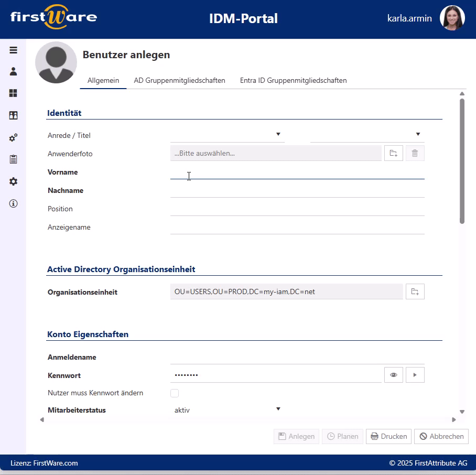
Task: Open the dashboard tiles icon in sidebar
Action: point(14,93)
